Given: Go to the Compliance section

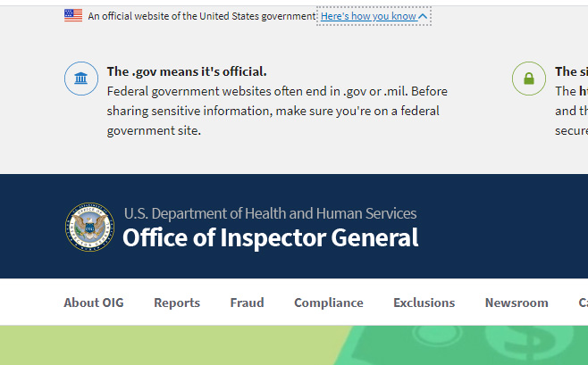Looking at the screenshot, I should tap(329, 303).
